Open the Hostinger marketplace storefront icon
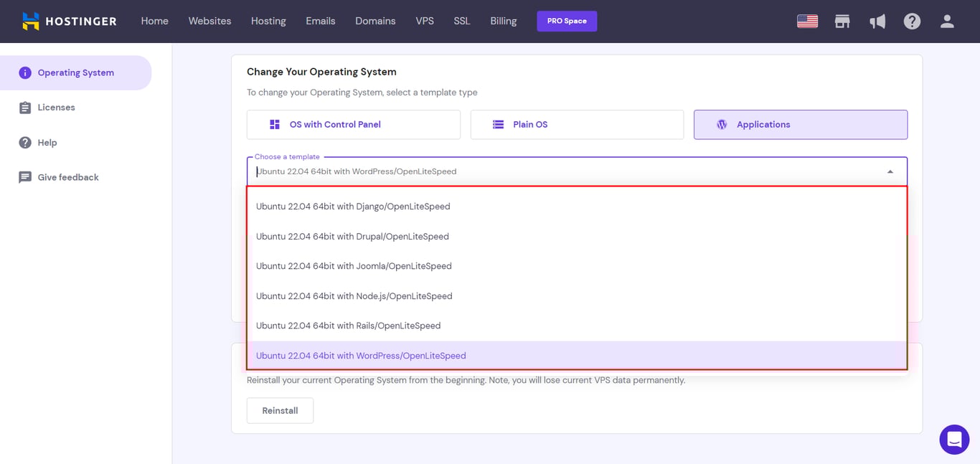Viewport: 980px width, 464px height. pos(842,21)
